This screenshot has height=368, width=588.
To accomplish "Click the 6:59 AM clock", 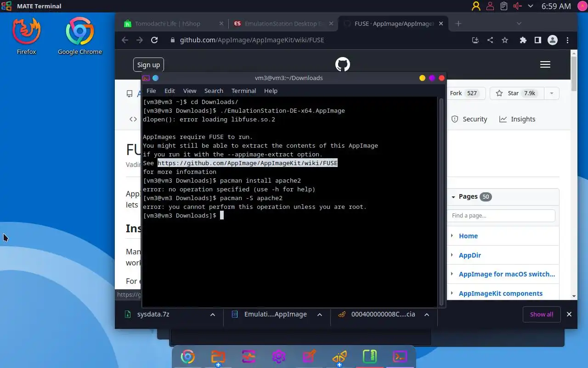I will (556, 6).
